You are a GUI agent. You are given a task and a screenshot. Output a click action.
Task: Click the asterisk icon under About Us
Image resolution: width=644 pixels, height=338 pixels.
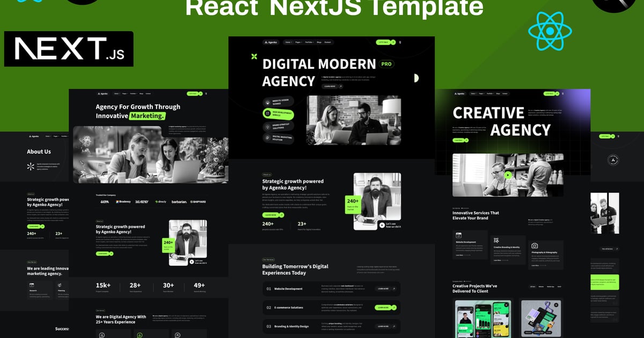click(31, 167)
